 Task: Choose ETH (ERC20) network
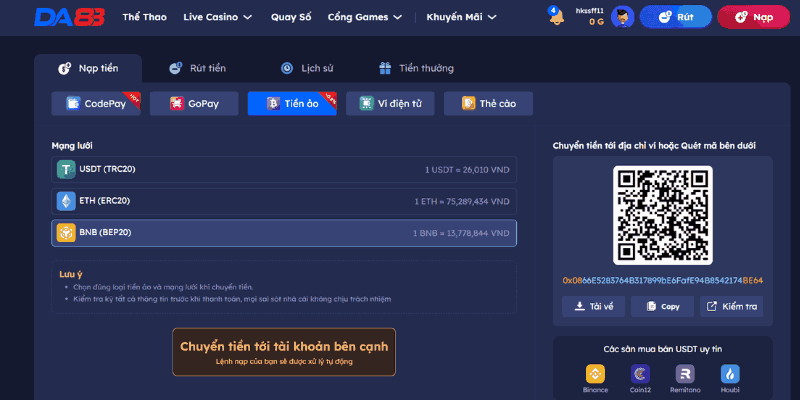click(x=284, y=201)
